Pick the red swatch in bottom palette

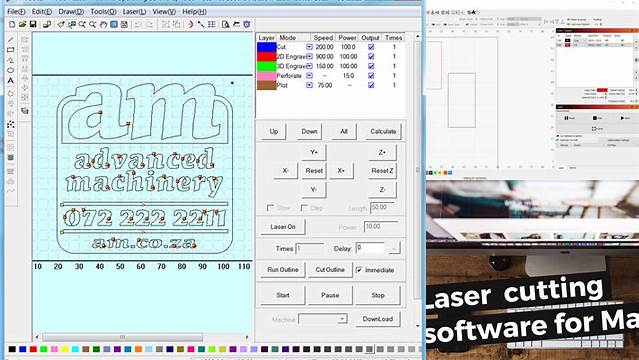click(33, 349)
